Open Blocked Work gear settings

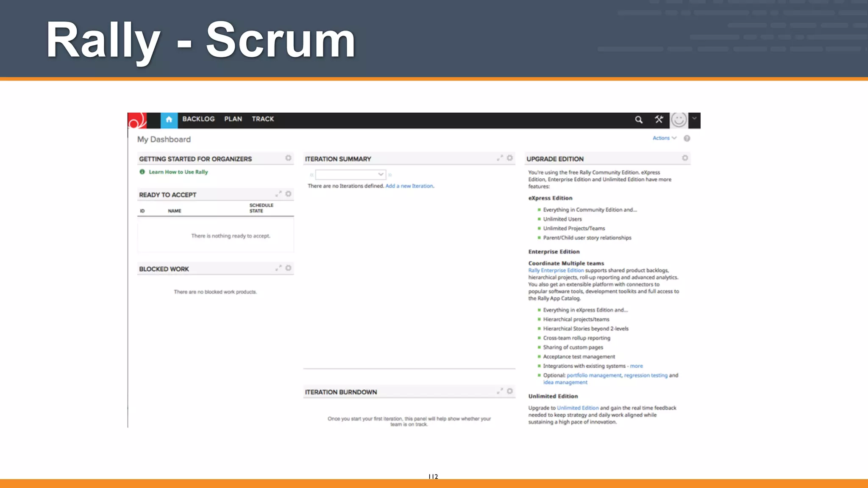coord(288,268)
